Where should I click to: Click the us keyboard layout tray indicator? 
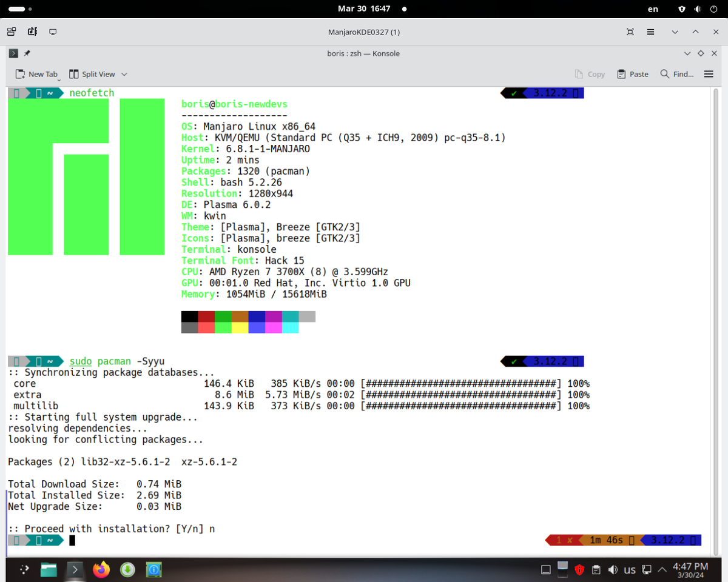[x=630, y=570]
